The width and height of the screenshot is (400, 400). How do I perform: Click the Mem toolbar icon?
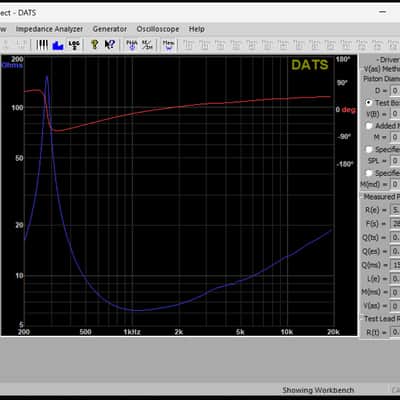click(x=168, y=45)
